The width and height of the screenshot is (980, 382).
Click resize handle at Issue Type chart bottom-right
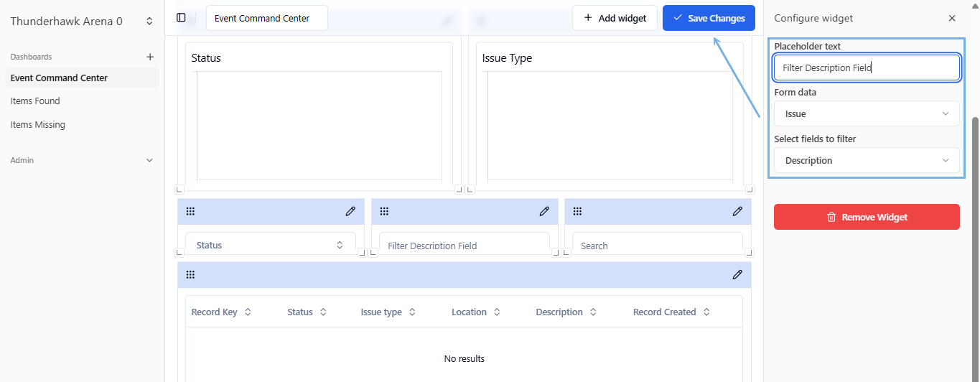pyautogui.click(x=750, y=190)
